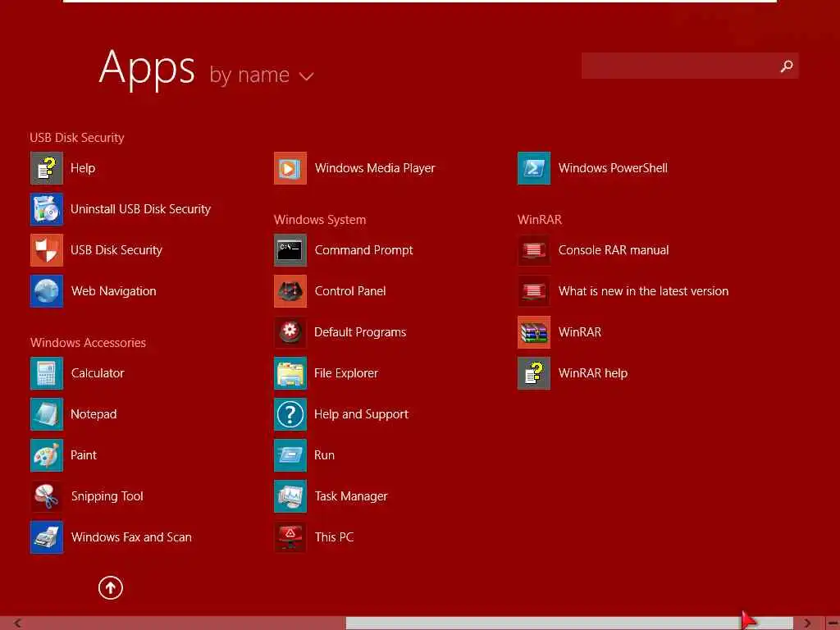This screenshot has width=840, height=630.
Task: Click the 'Windows PowerShell' label
Action: [x=613, y=168]
